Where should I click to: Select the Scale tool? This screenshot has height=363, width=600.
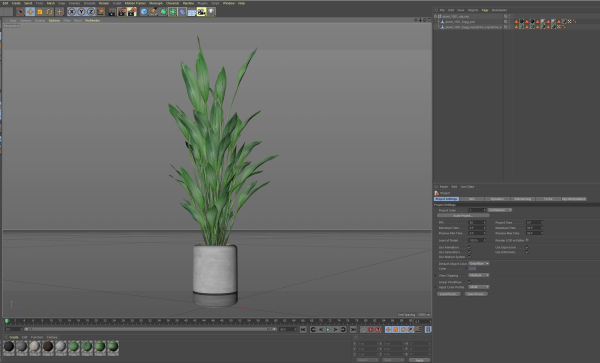pyautogui.click(x=40, y=12)
